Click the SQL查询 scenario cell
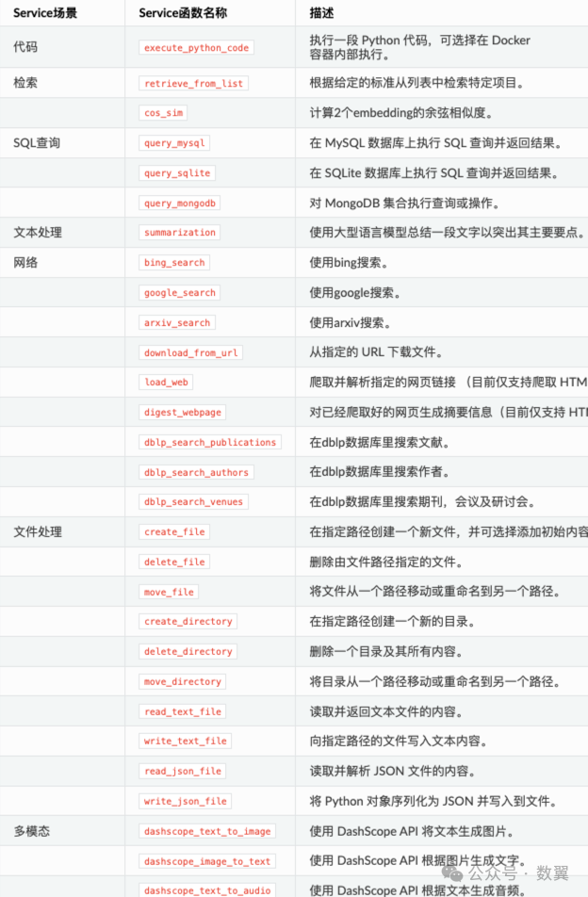 coord(37,142)
